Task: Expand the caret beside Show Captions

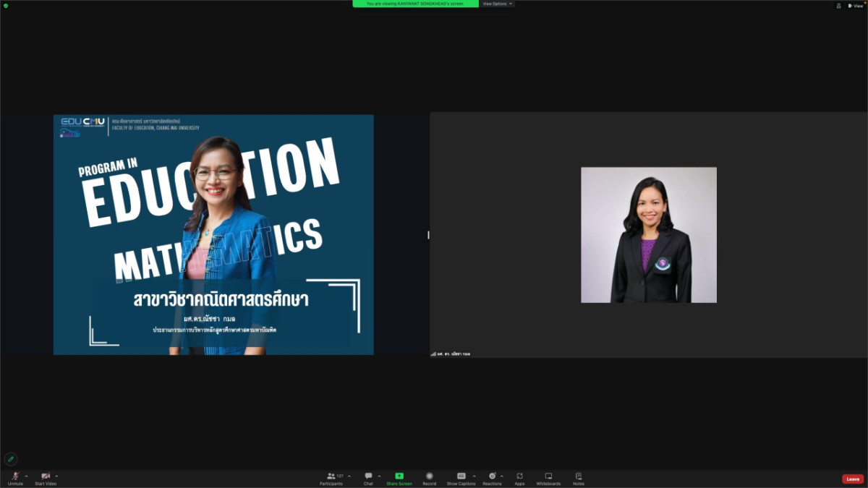Action: click(x=474, y=476)
